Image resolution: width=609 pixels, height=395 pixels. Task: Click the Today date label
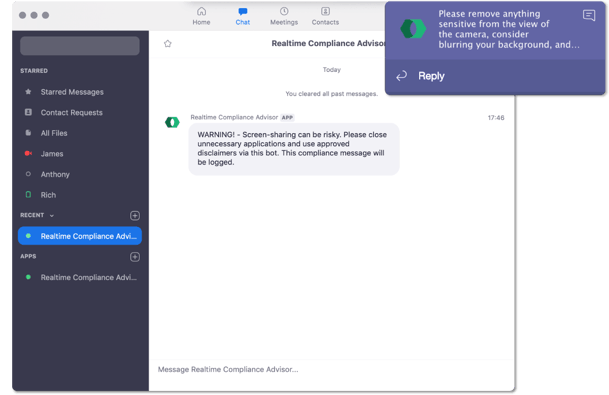(332, 70)
